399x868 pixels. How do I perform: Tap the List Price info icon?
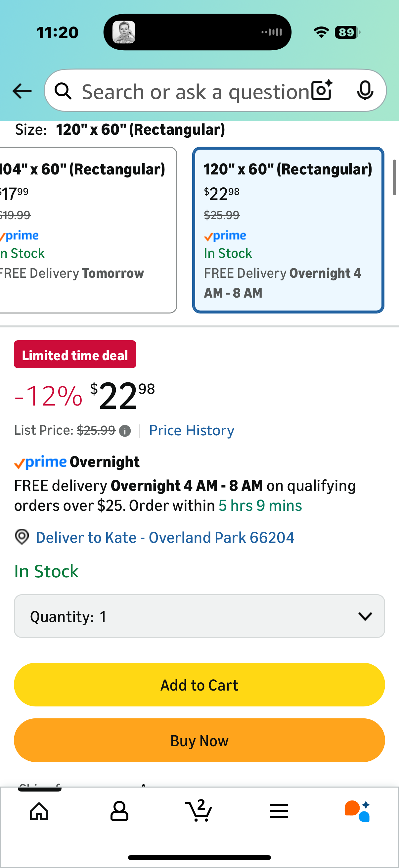point(125,431)
